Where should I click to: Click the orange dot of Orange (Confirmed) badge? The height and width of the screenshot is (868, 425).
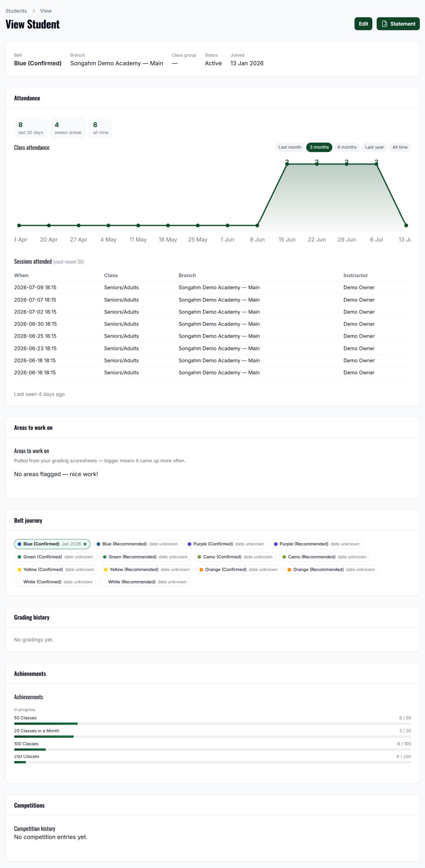pyautogui.click(x=201, y=569)
